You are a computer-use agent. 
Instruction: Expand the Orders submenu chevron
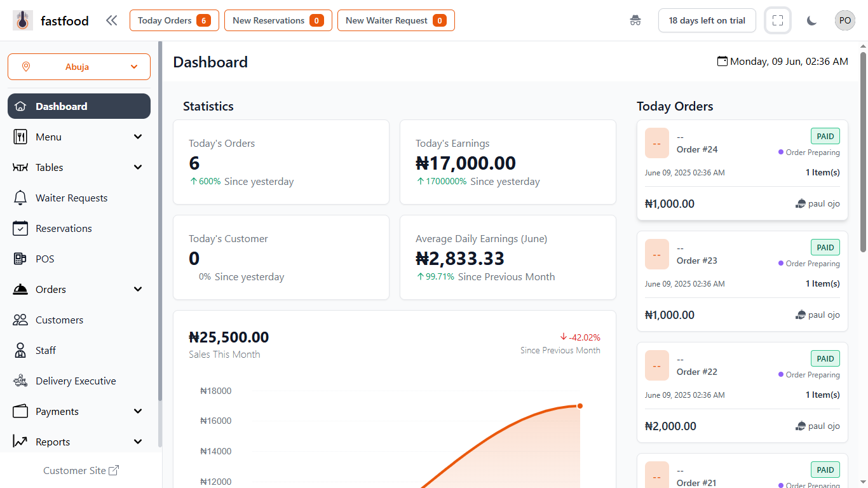click(138, 289)
